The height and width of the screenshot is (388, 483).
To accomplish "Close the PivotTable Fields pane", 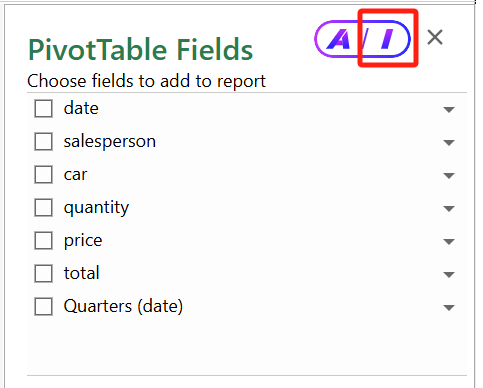I will pos(435,37).
